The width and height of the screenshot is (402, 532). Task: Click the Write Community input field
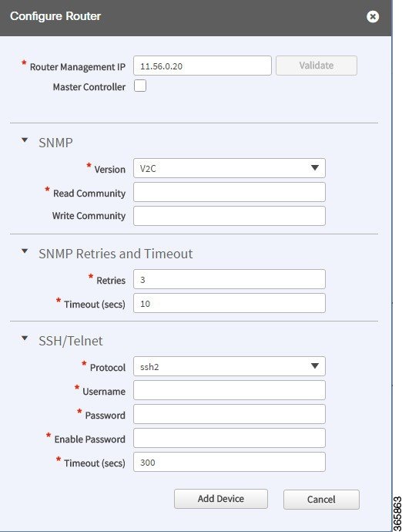click(x=229, y=216)
